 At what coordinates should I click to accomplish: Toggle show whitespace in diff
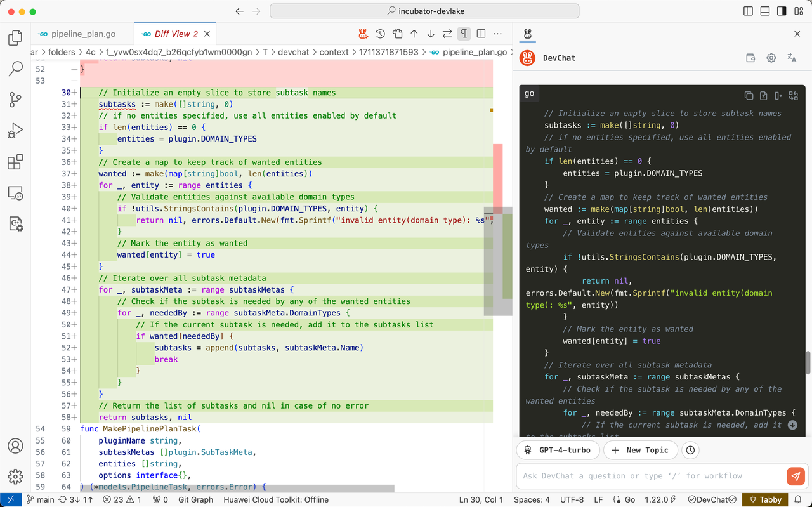tap(464, 34)
